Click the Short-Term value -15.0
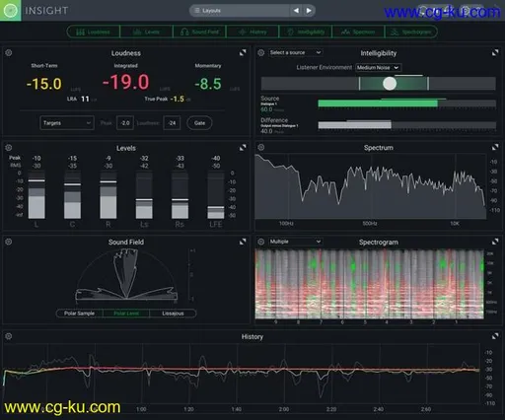 [x=44, y=84]
